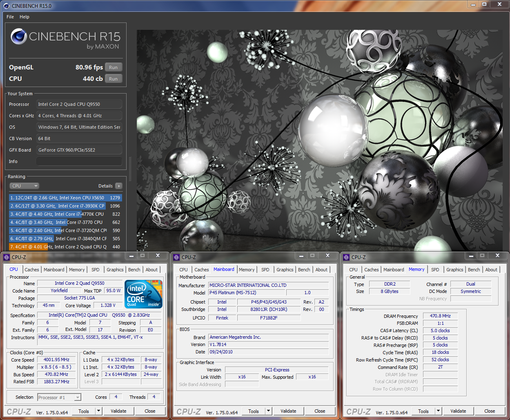Click CPU-Z icon in the Mainboard window title bar
The image size is (510, 420).
pyautogui.click(x=176, y=257)
